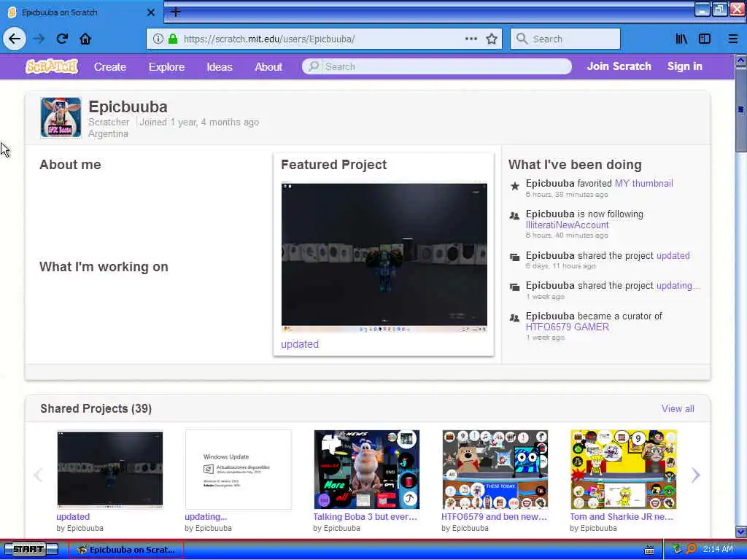Image resolution: width=747 pixels, height=560 pixels.
Task: Open the 'updated' shared project thumbnail
Action: (110, 470)
